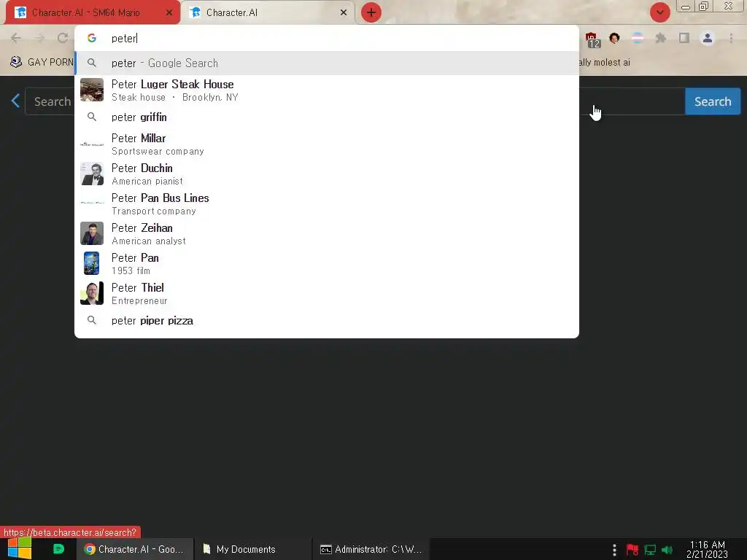Open the first bookmark in the bookmarks bar
The height and width of the screenshot is (560, 747).
pos(42,62)
